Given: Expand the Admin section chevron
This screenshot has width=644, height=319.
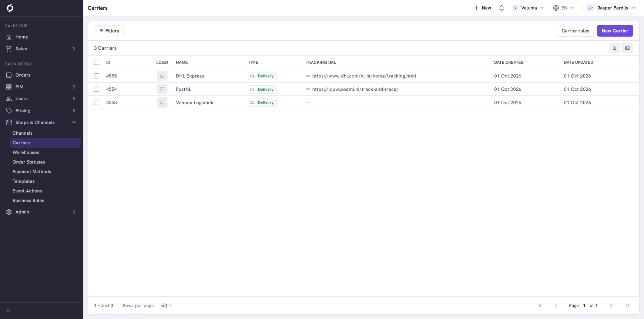Looking at the screenshot, I should click(74, 212).
